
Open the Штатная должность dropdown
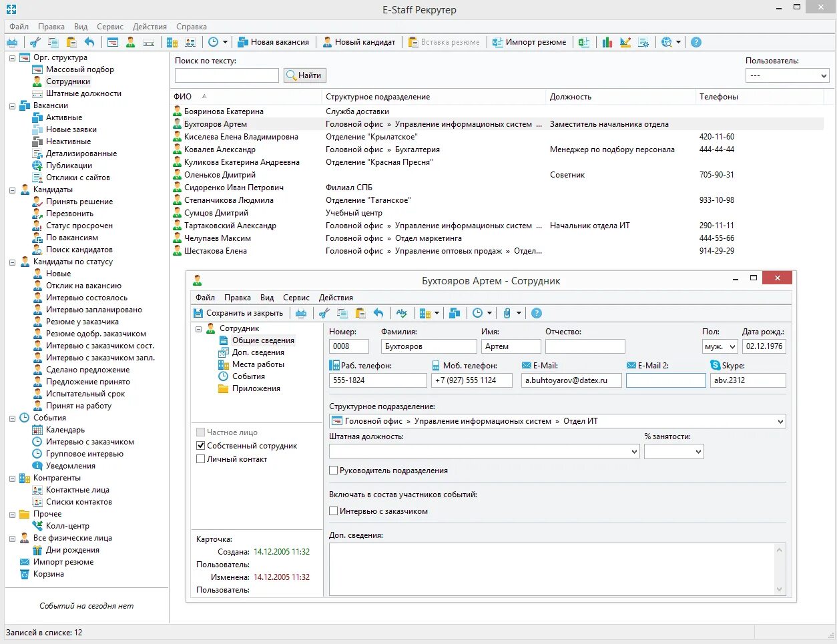[x=485, y=452]
